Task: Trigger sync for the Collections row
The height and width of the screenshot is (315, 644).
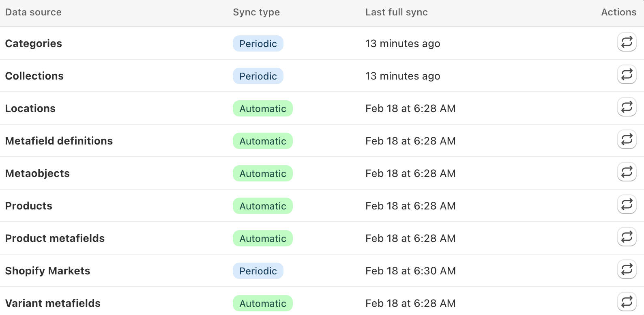Action: [x=627, y=75]
